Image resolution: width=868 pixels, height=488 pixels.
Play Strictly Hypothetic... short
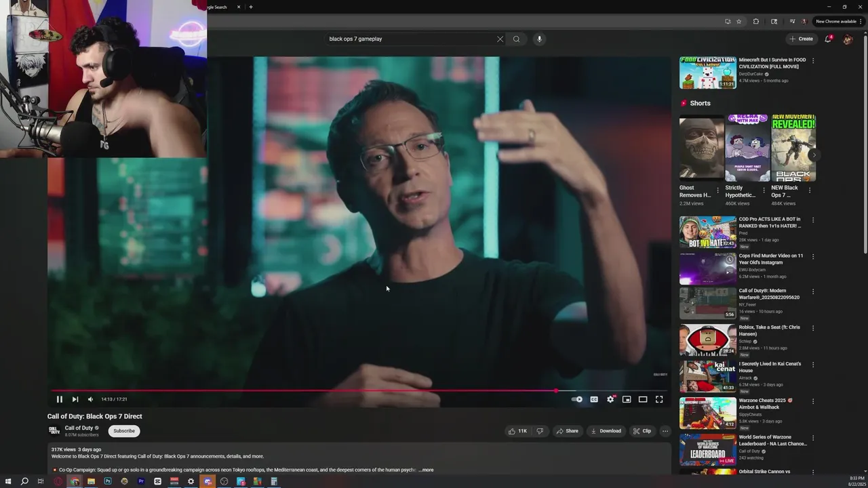pyautogui.click(x=747, y=148)
